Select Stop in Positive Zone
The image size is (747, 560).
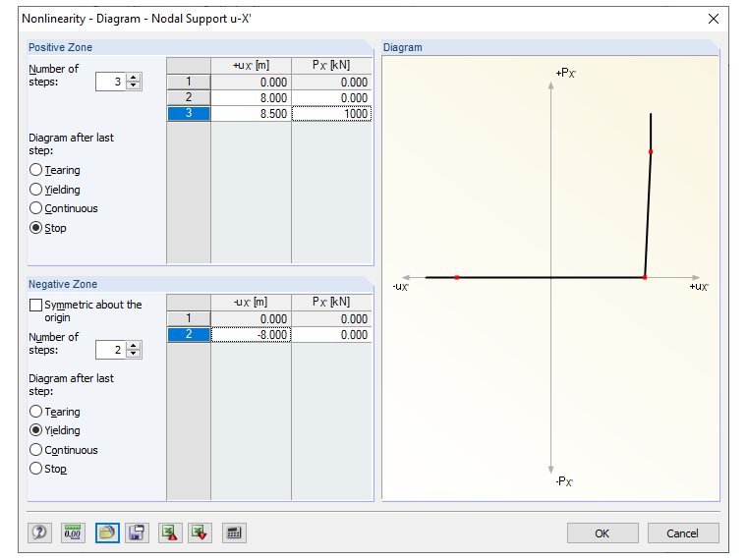[35, 228]
